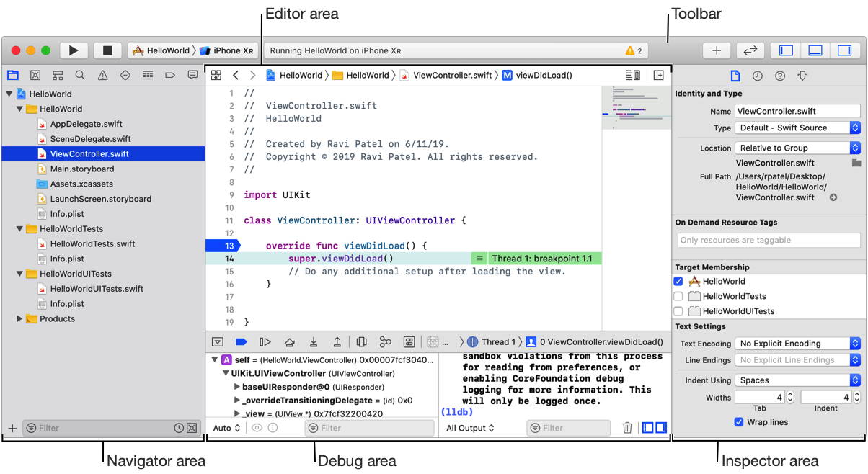This screenshot has height=474, width=868.
Task: Open the Text Encoding dropdown
Action: click(797, 344)
